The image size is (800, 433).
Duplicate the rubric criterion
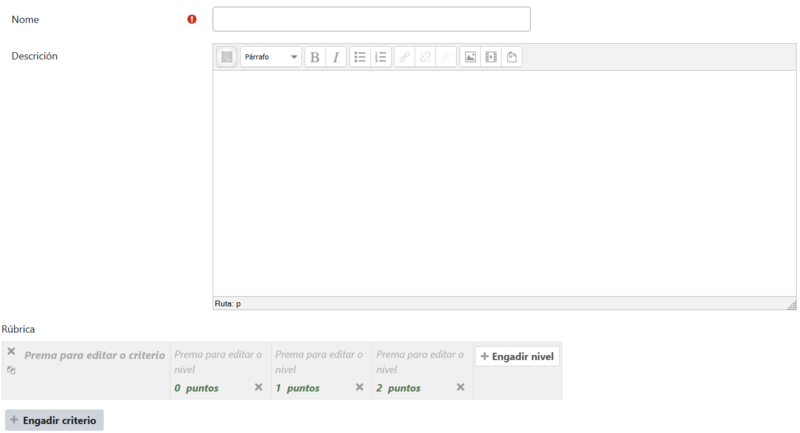tap(11, 370)
